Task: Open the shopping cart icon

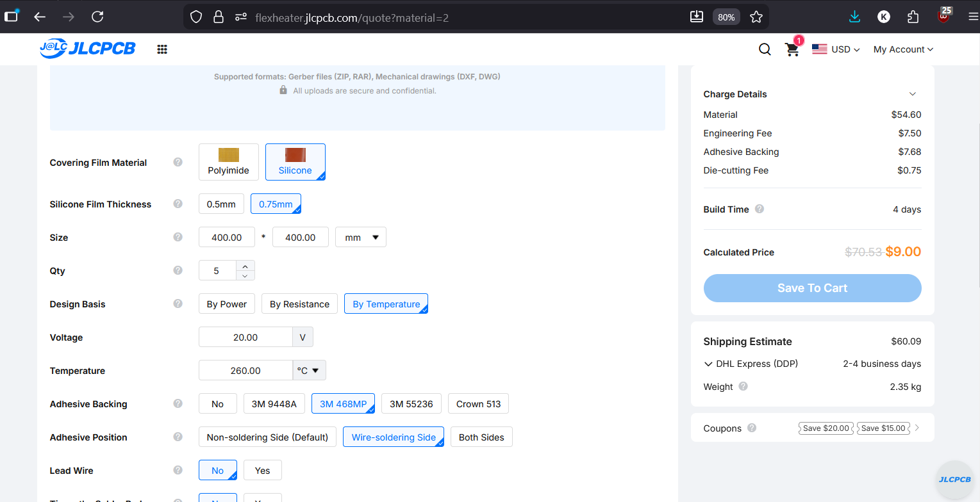Action: [792, 49]
